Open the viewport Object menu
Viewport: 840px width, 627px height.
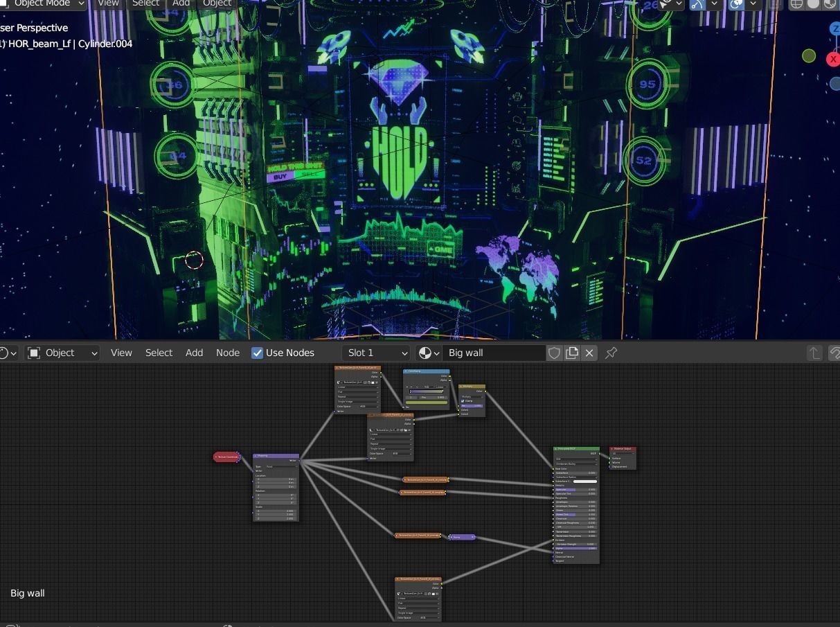[x=217, y=3]
